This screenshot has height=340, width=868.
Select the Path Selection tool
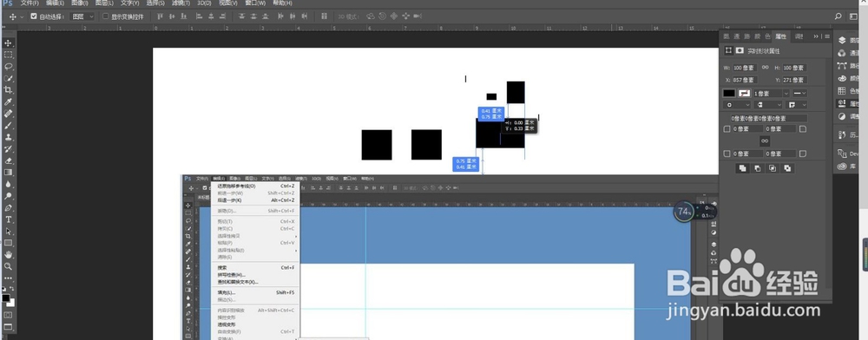click(9, 231)
